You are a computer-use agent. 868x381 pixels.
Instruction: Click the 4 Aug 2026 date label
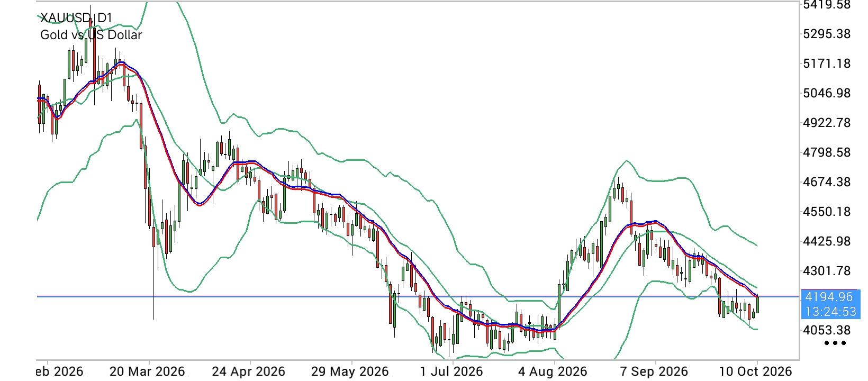click(x=553, y=371)
